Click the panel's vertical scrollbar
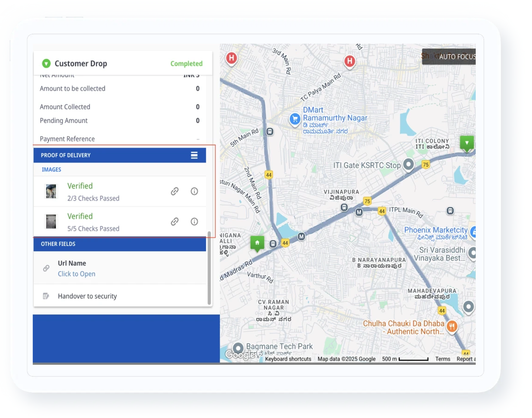Image resolution: width=532 pixels, height=418 pixels. click(x=209, y=268)
